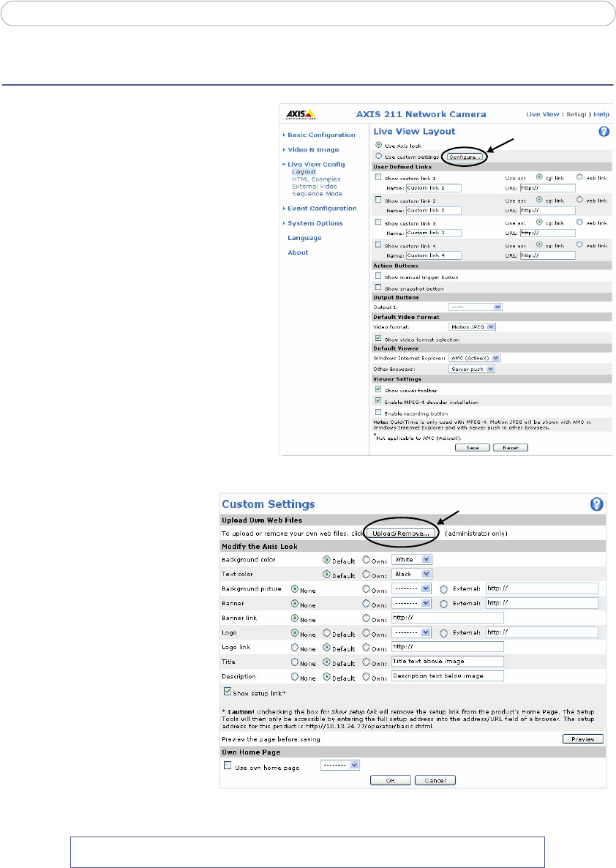Open Layout submenu item
Viewport: 616px width, 868px height.
pyautogui.click(x=304, y=171)
